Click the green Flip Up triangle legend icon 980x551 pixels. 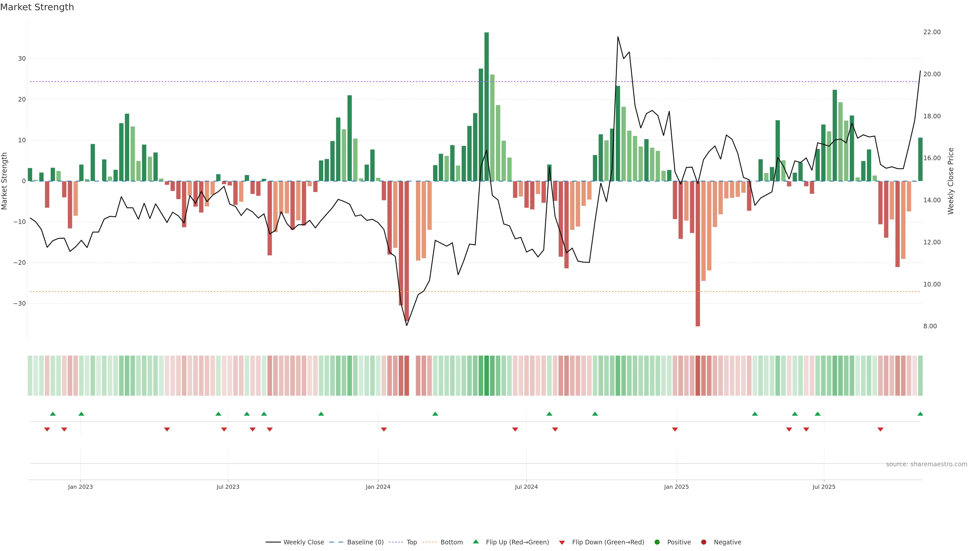[475, 542]
